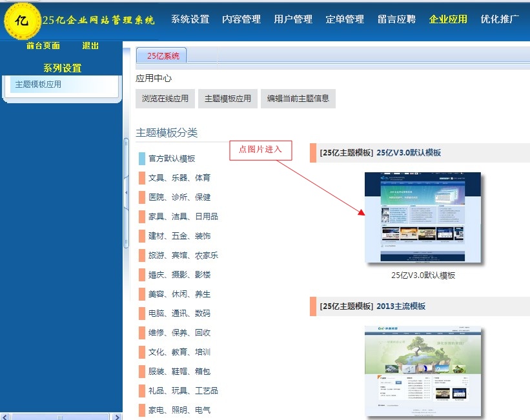The height and width of the screenshot is (420, 530).
Task: Select the 婚庆、摄影、影楼 category
Action: pos(179,274)
